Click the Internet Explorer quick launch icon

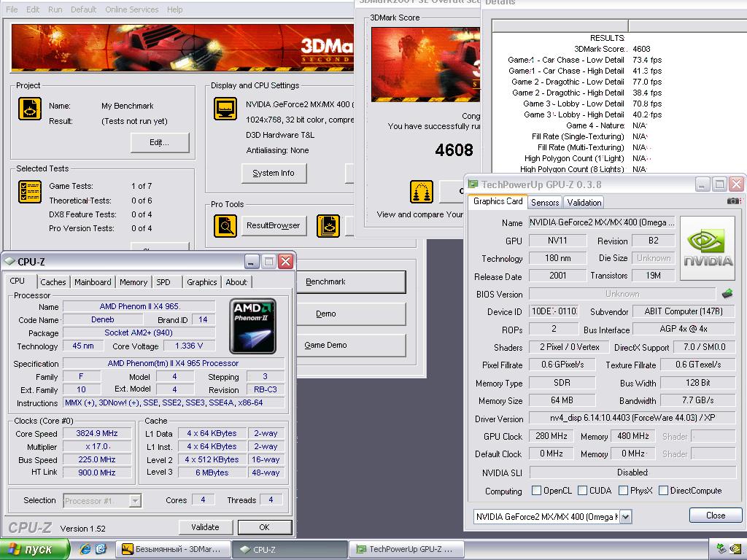(x=85, y=549)
